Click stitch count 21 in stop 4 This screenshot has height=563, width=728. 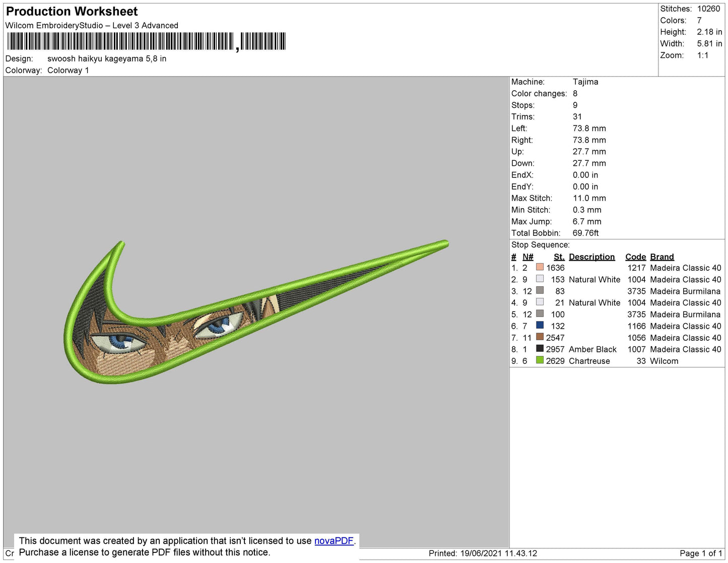pyautogui.click(x=560, y=302)
